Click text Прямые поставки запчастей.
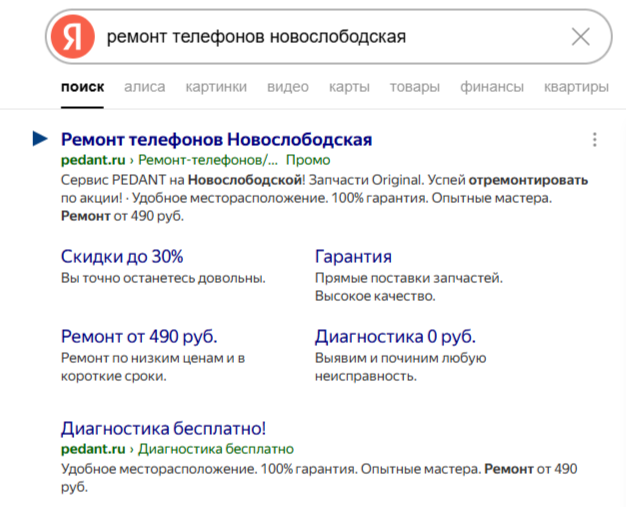This screenshot has height=507, width=626. [x=409, y=278]
